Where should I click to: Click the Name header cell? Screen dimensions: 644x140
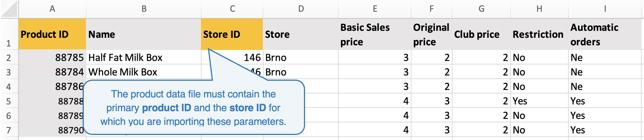(143, 34)
